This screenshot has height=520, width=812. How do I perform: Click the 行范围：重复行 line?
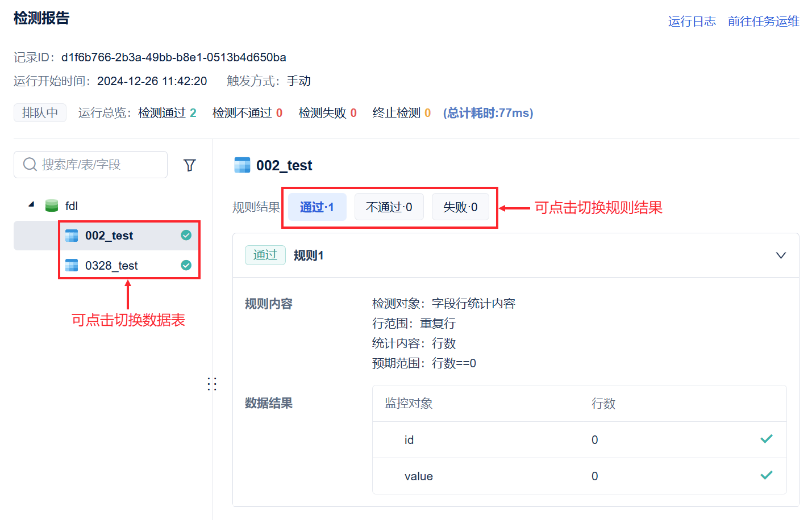click(x=414, y=324)
